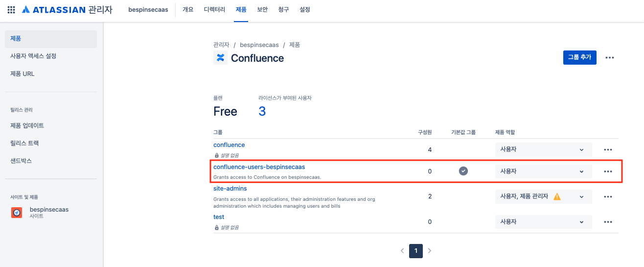This screenshot has width=644, height=267.
Task: Click the warning icon on site-admins role
Action: click(x=557, y=196)
